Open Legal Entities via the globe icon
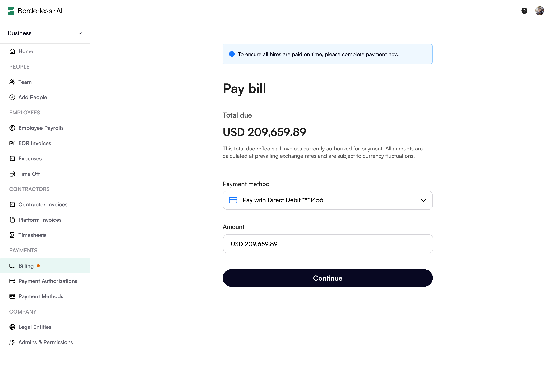 coord(12,327)
